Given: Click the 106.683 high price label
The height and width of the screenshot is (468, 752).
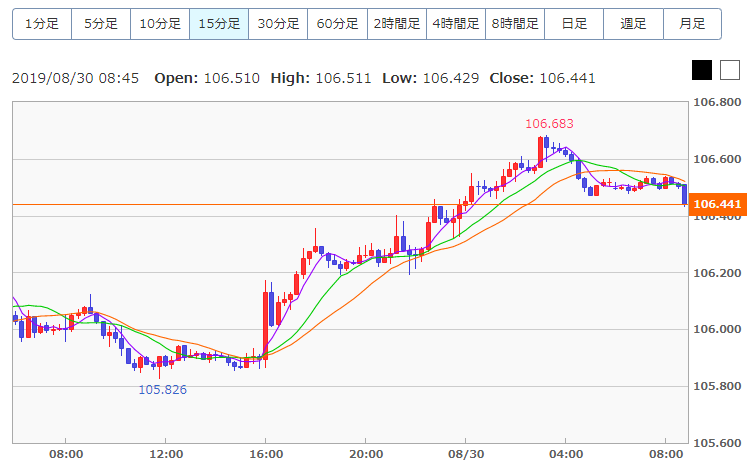Looking at the screenshot, I should 549,124.
